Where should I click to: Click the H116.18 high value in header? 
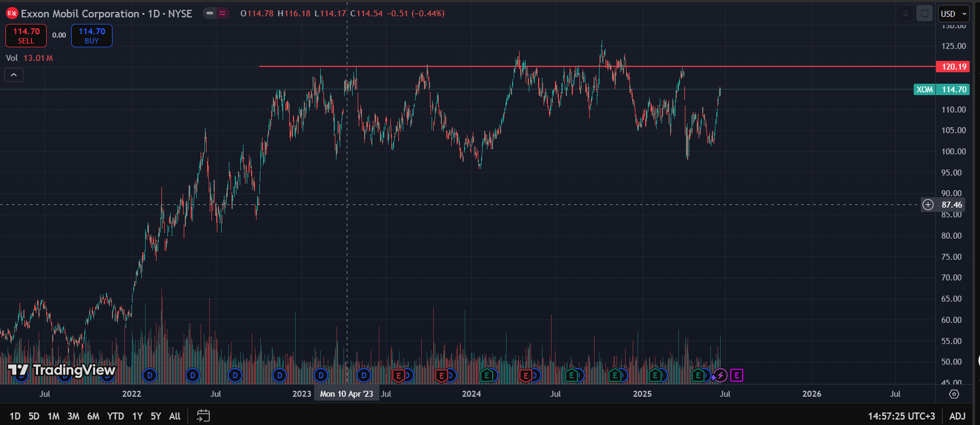point(294,14)
